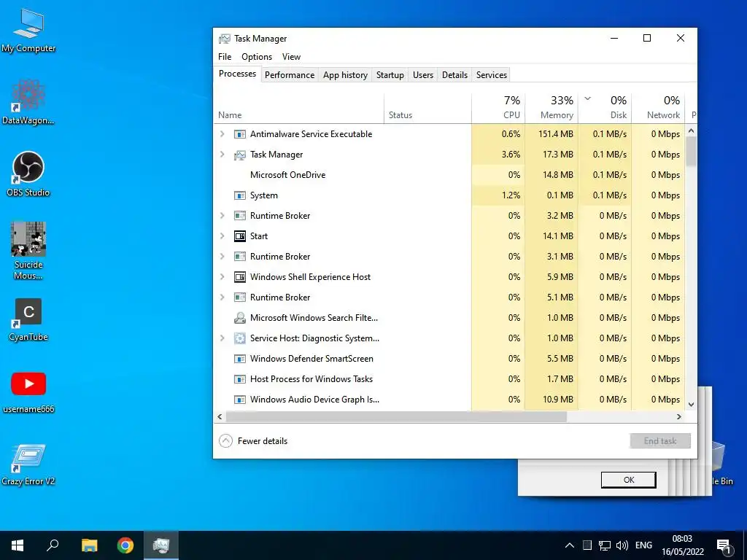This screenshot has width=747, height=560.
Task: Sort processes by Name column
Action: click(298, 109)
